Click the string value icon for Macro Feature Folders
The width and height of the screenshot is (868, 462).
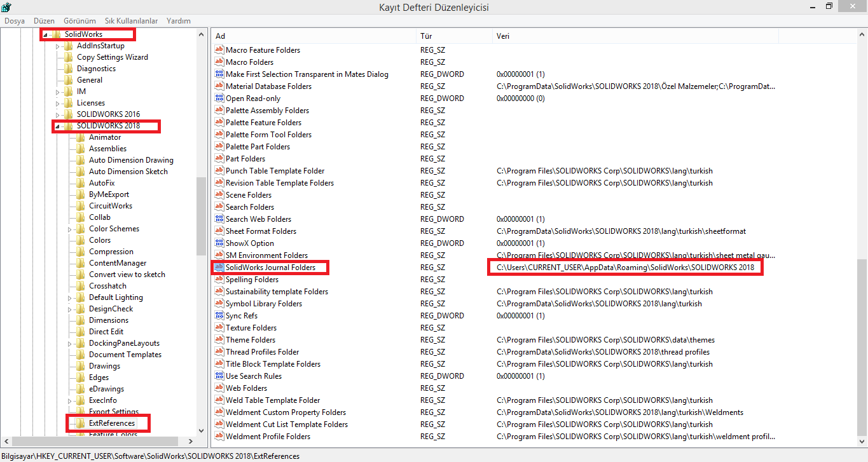click(x=219, y=50)
